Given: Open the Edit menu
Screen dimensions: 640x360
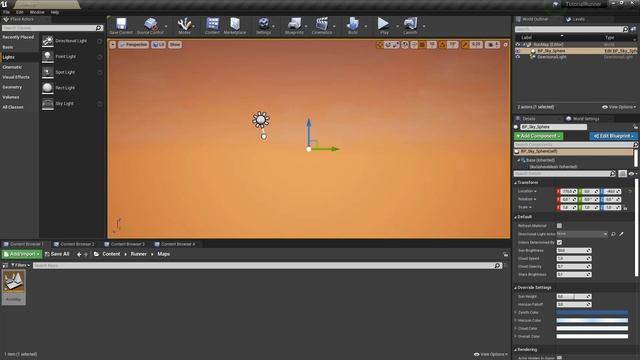Looking at the screenshot, I should tap(20, 12).
